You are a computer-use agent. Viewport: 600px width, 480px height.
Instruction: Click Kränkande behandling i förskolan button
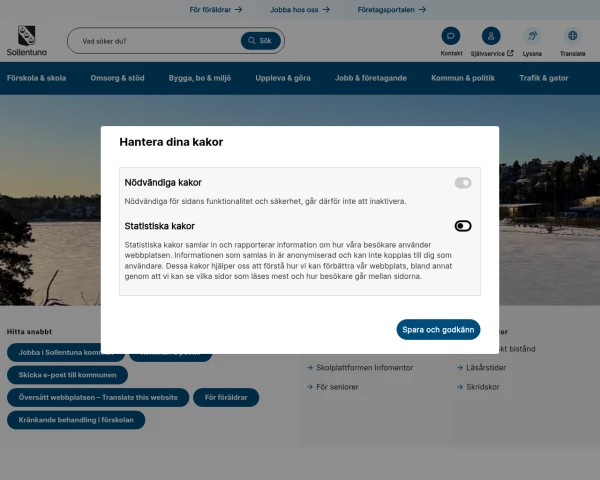click(76, 420)
